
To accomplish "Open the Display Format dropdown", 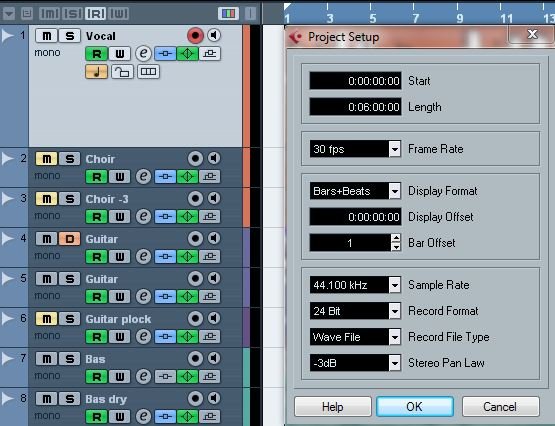I will [395, 191].
